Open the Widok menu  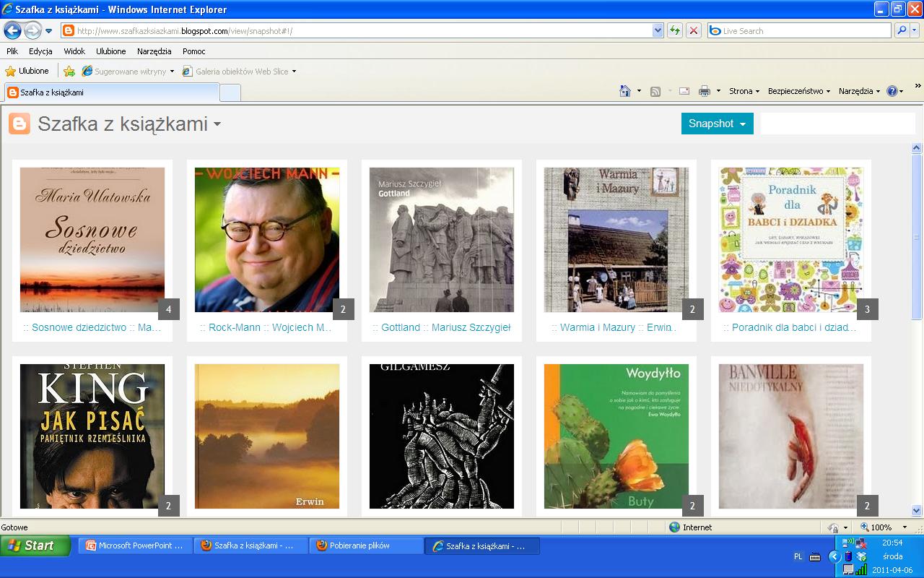pyautogui.click(x=74, y=51)
